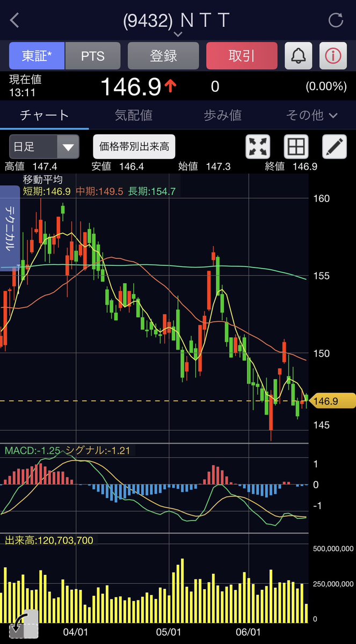Viewport: 356px width, 644px height.
Task: Expand chart to fullscreen
Action: point(258,147)
